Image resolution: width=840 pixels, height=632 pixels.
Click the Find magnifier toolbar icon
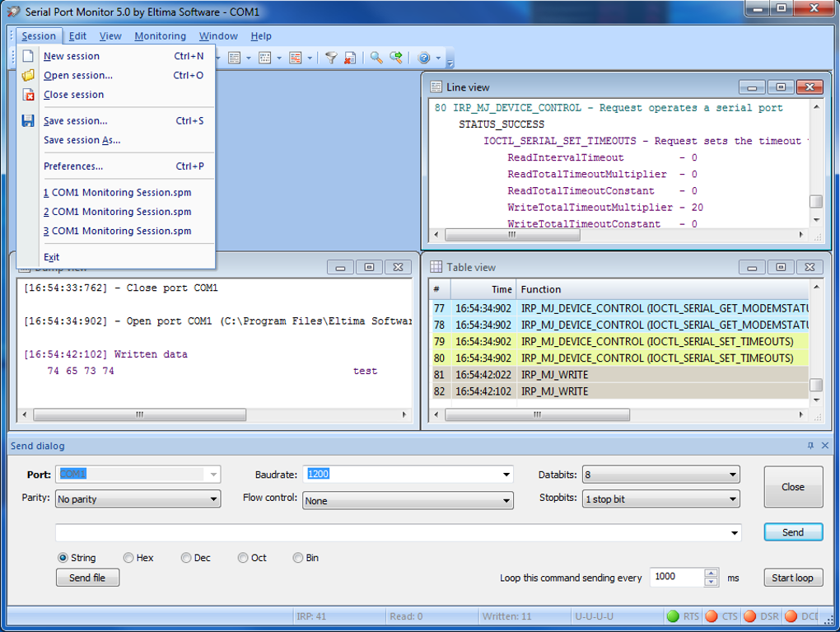[x=376, y=58]
